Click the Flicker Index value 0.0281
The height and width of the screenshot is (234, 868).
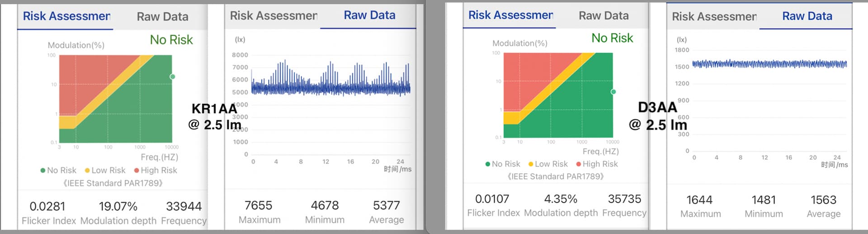47,207
